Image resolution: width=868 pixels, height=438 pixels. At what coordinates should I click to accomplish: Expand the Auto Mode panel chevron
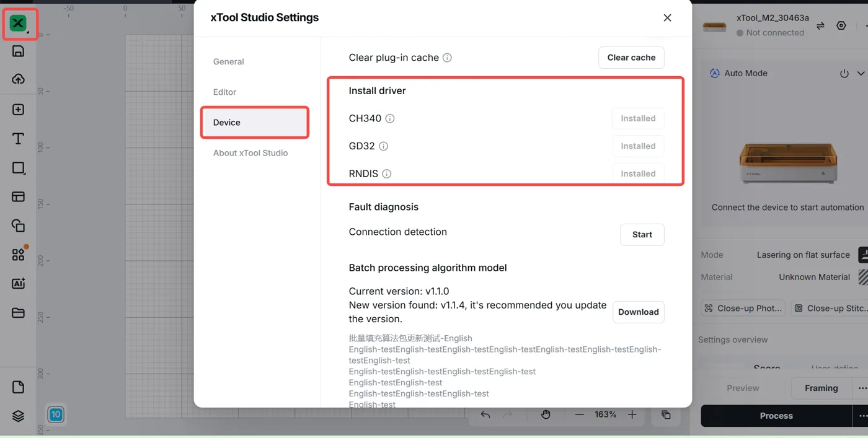[861, 73]
